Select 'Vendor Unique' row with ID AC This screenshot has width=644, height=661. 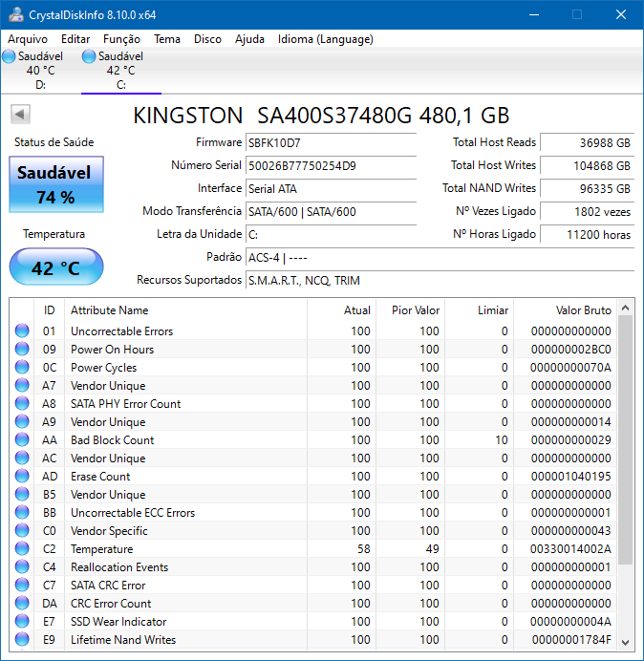(x=312, y=458)
